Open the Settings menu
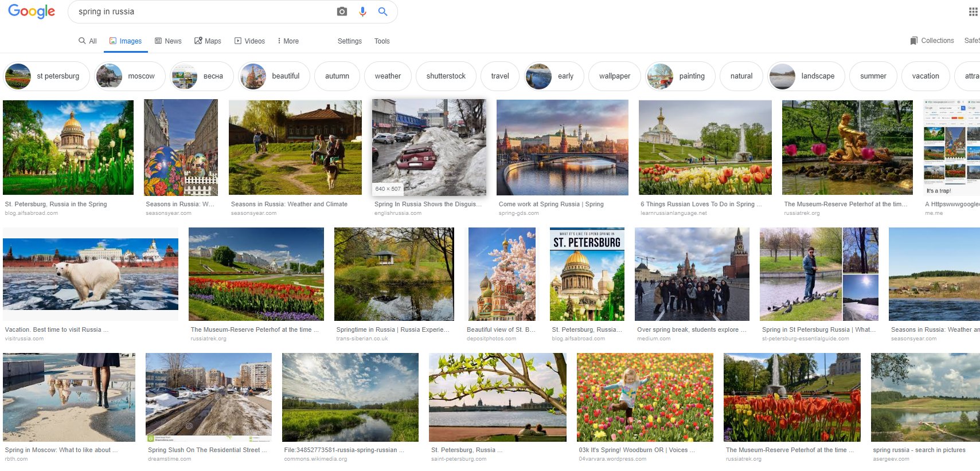The image size is (980, 471). tap(349, 41)
